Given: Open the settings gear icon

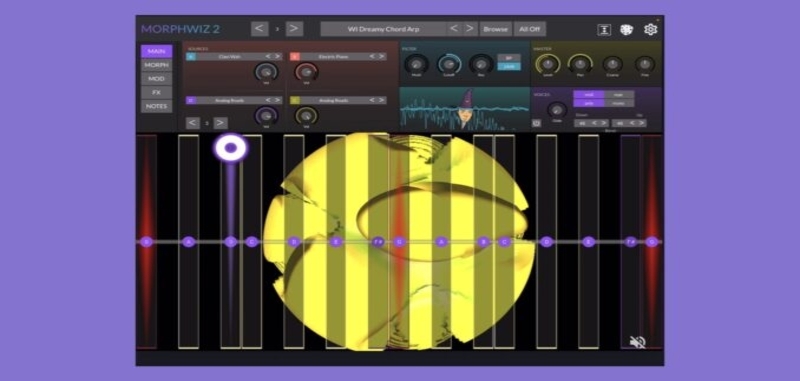Looking at the screenshot, I should point(650,30).
